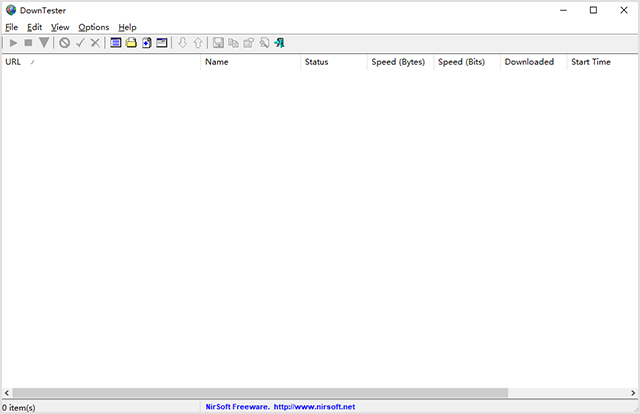The height and width of the screenshot is (414, 640).
Task: Click the save floppy disk icon
Action: coord(218,43)
